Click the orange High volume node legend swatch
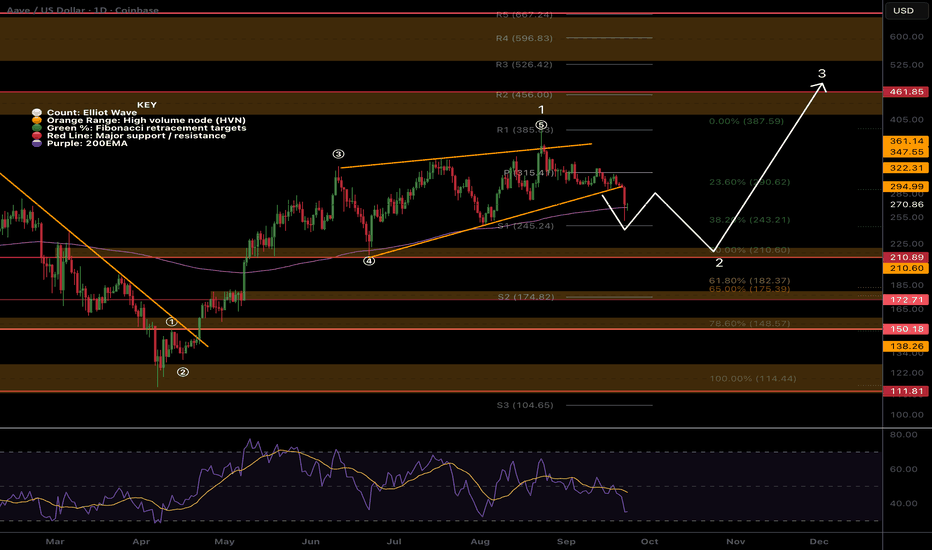 [x=37, y=120]
